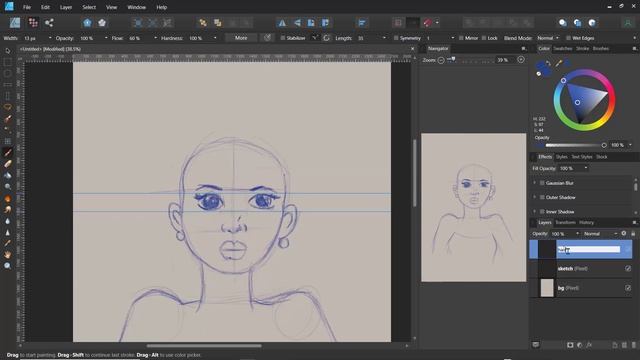Screen dimensions: 640x360
Task: Click the color picker eyedropper in Color panel
Action: [558, 63]
